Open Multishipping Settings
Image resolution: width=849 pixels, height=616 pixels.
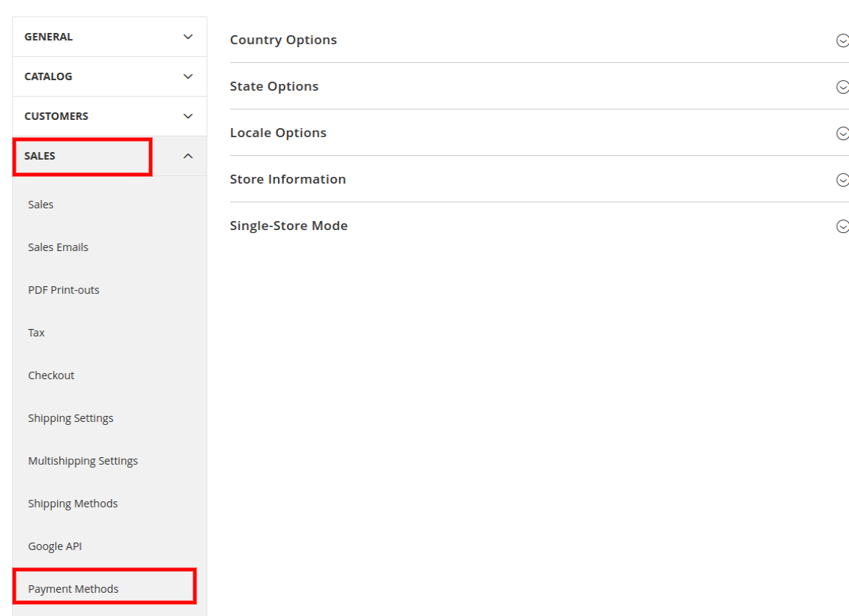(83, 461)
